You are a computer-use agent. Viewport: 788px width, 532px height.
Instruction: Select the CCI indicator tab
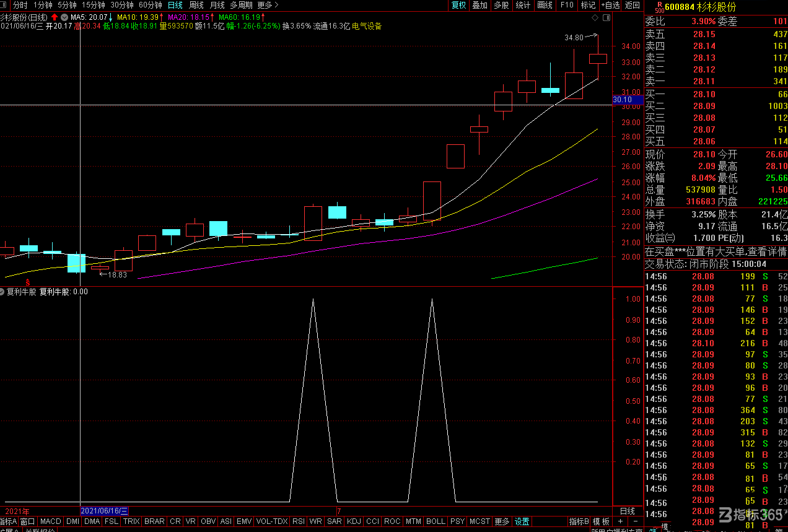(x=372, y=521)
